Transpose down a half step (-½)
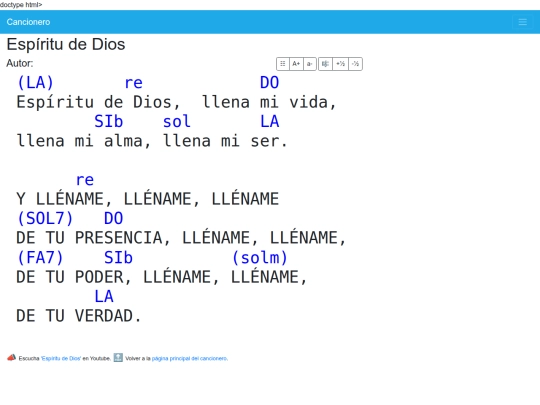 355,64
